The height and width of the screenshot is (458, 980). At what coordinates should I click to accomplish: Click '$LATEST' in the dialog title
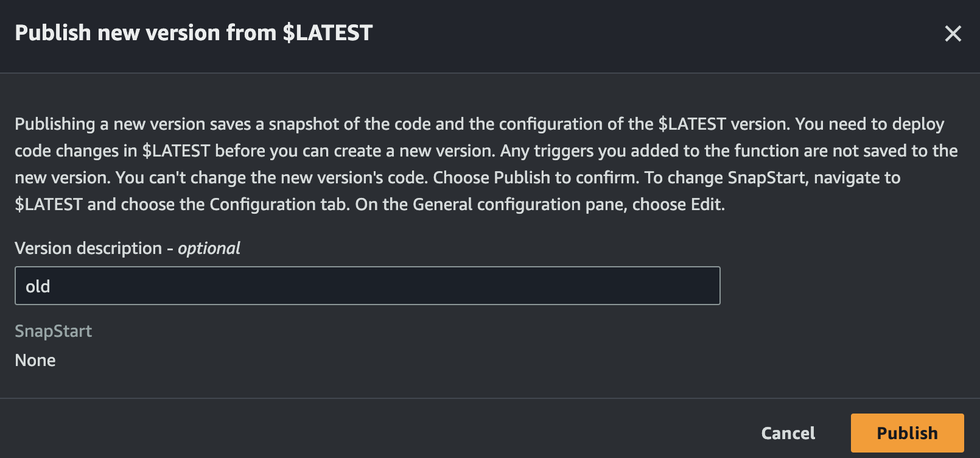tap(327, 33)
